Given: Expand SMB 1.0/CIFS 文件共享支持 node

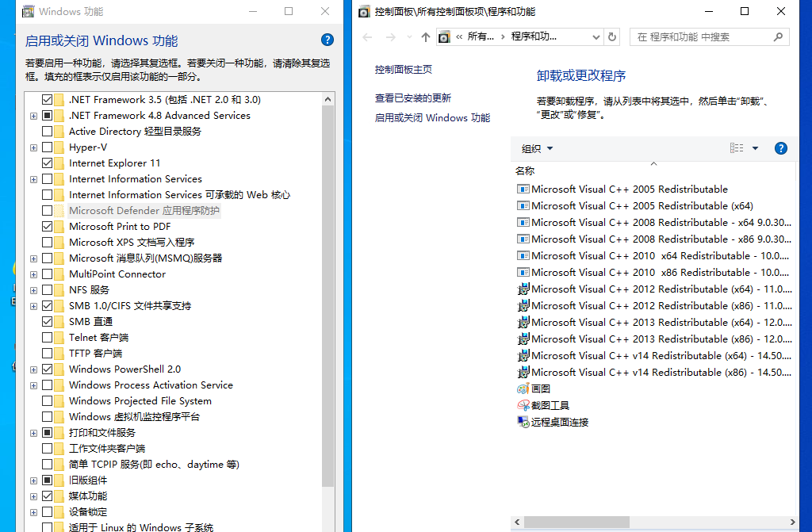Looking at the screenshot, I should (33, 306).
